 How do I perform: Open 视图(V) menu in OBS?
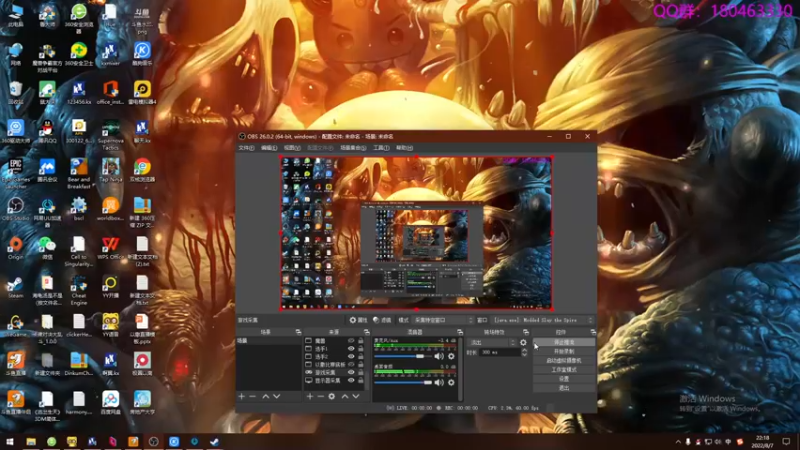(292, 148)
